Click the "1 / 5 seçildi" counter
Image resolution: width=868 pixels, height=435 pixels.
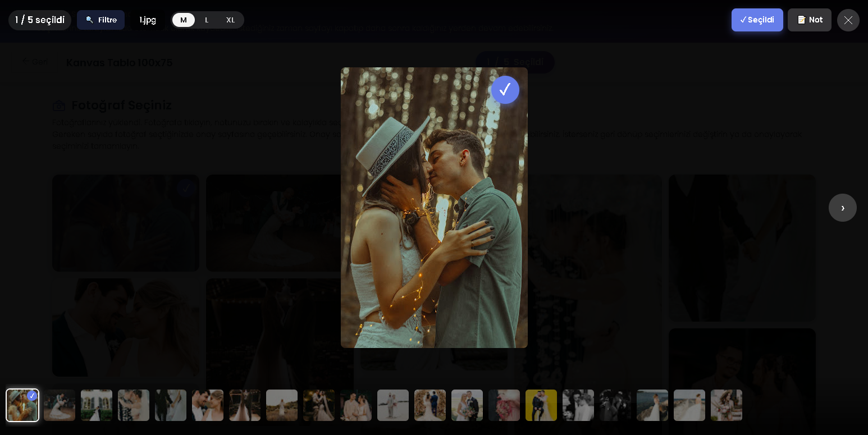click(40, 20)
